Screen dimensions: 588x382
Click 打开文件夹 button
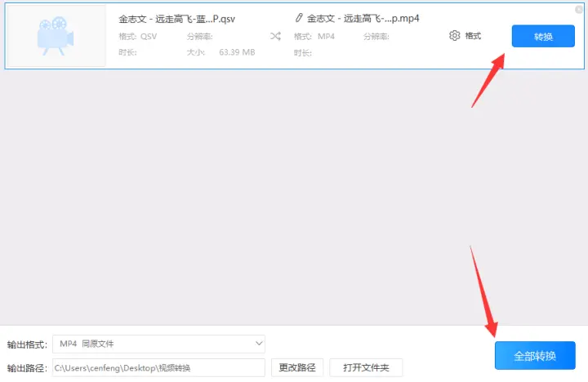click(366, 367)
